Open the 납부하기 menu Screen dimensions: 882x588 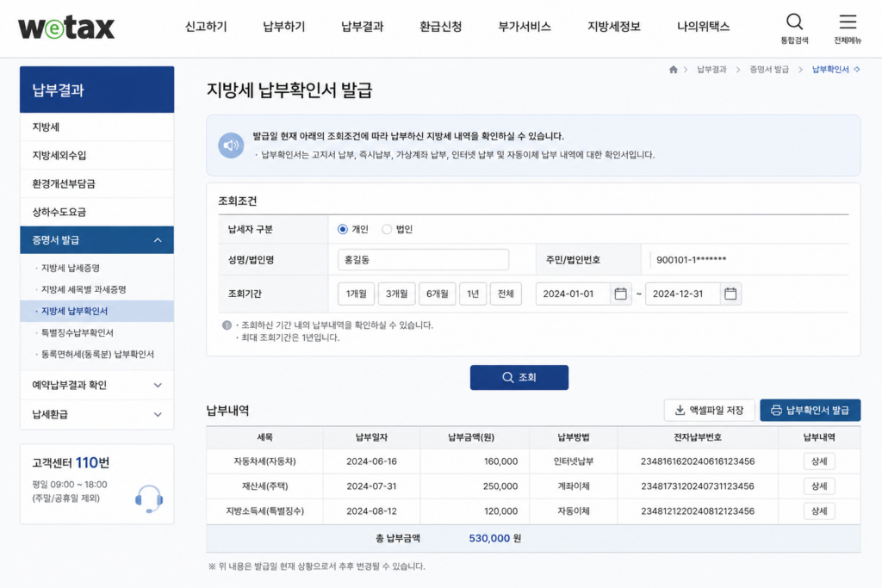[284, 27]
